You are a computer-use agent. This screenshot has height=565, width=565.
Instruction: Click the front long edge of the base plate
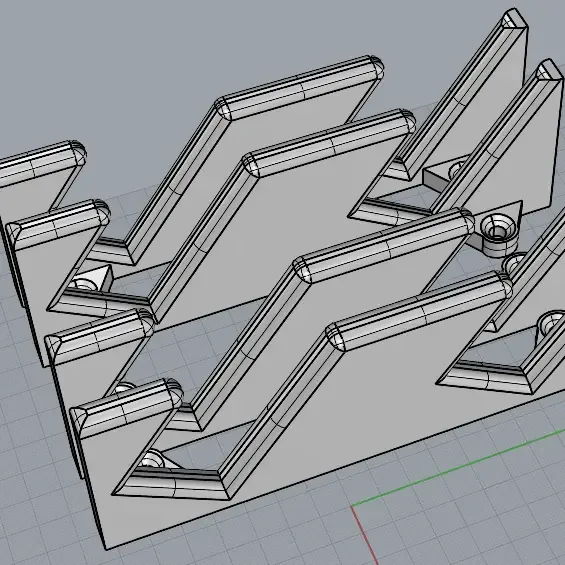click(335, 472)
